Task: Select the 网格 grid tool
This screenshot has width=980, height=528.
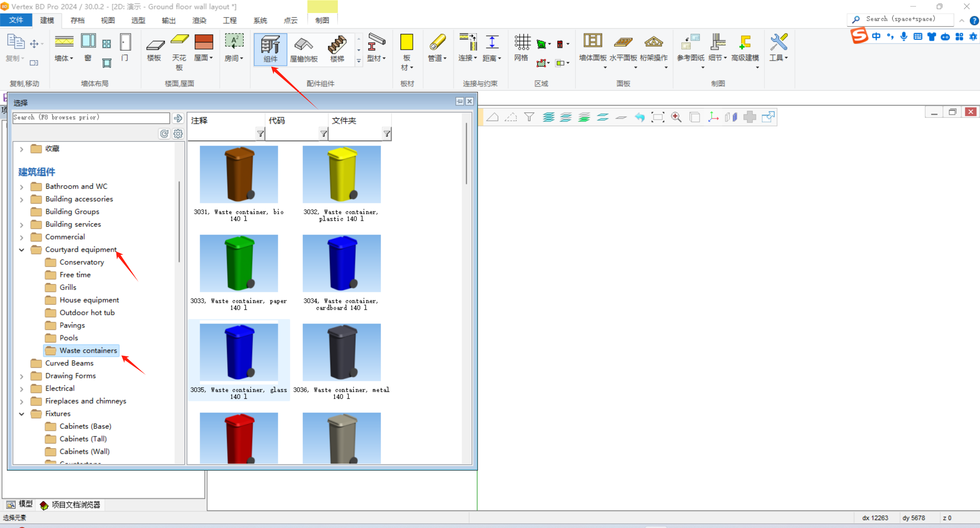Action: [x=522, y=48]
